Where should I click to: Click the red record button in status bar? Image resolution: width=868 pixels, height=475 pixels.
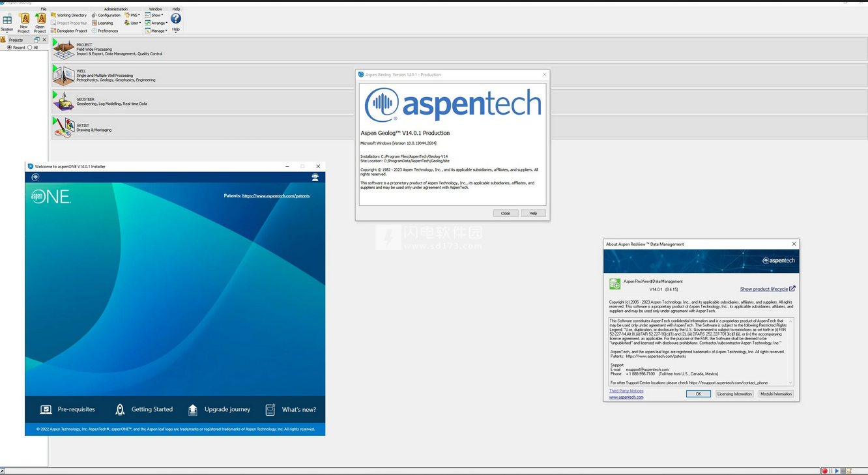click(x=824, y=471)
